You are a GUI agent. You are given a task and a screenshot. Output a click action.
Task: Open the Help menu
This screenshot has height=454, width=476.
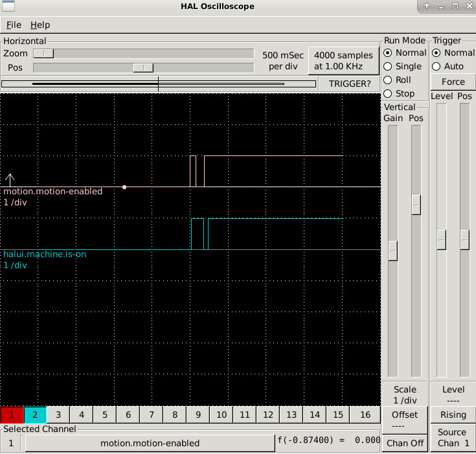coord(40,25)
